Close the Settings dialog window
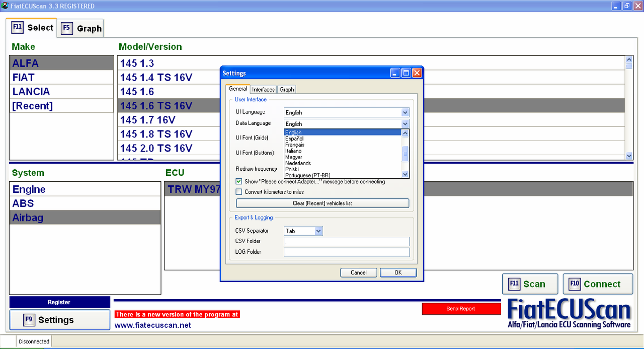The height and width of the screenshot is (349, 644). (x=417, y=73)
